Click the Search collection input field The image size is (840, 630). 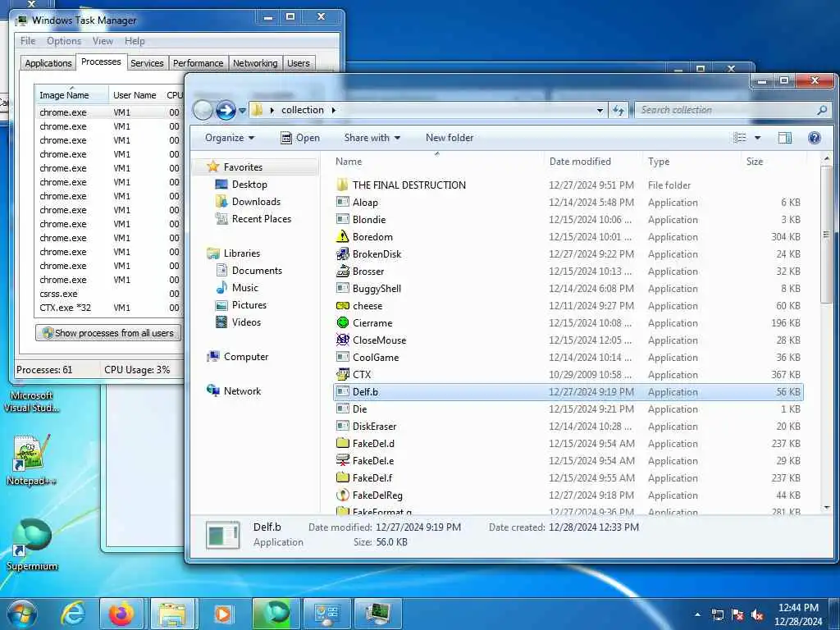[x=726, y=110]
